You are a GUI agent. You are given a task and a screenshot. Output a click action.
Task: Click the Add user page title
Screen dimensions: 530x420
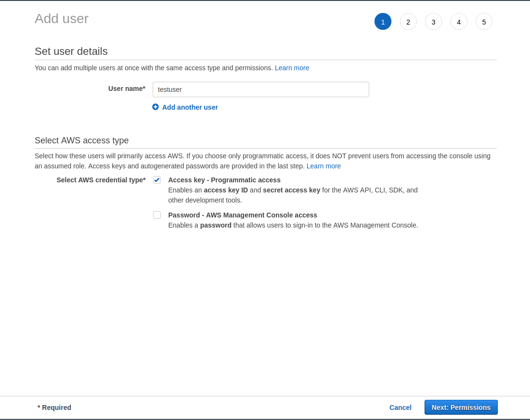[x=62, y=19]
